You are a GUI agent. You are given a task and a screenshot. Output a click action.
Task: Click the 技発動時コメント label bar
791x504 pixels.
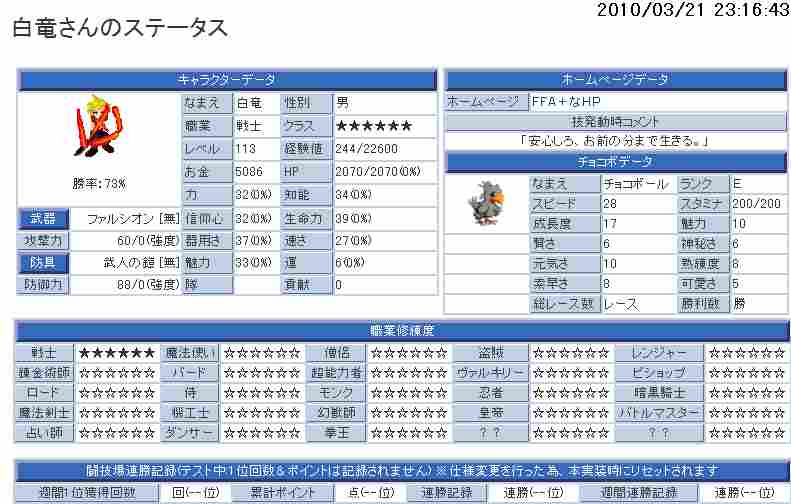pos(615,122)
